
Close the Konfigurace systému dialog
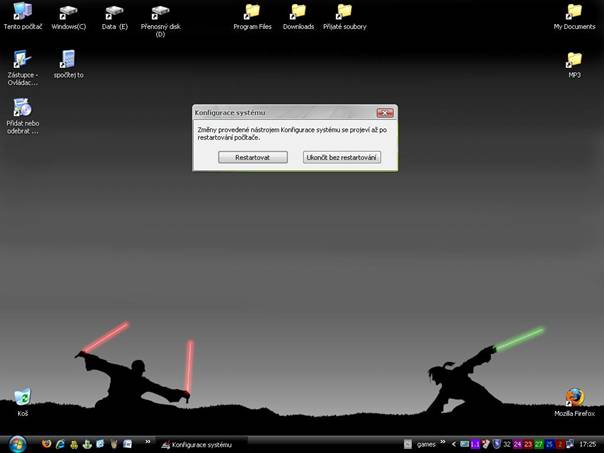click(385, 113)
